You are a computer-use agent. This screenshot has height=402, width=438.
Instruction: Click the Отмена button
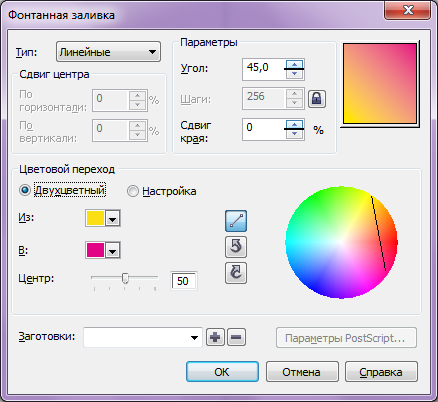click(x=302, y=372)
